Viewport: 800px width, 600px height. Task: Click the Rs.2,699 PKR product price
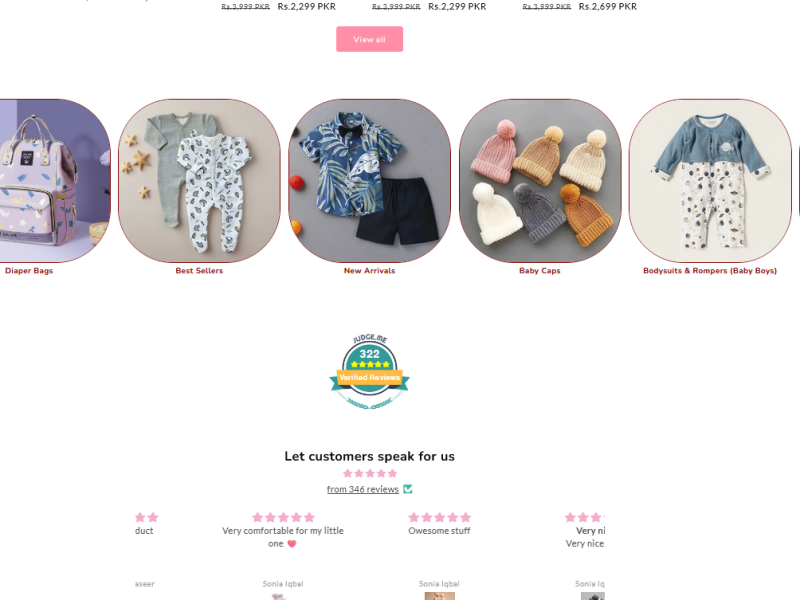point(608,7)
